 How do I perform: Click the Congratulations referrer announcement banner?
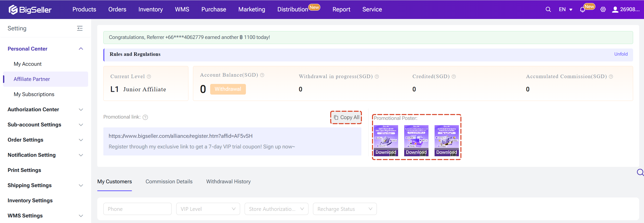pos(368,37)
